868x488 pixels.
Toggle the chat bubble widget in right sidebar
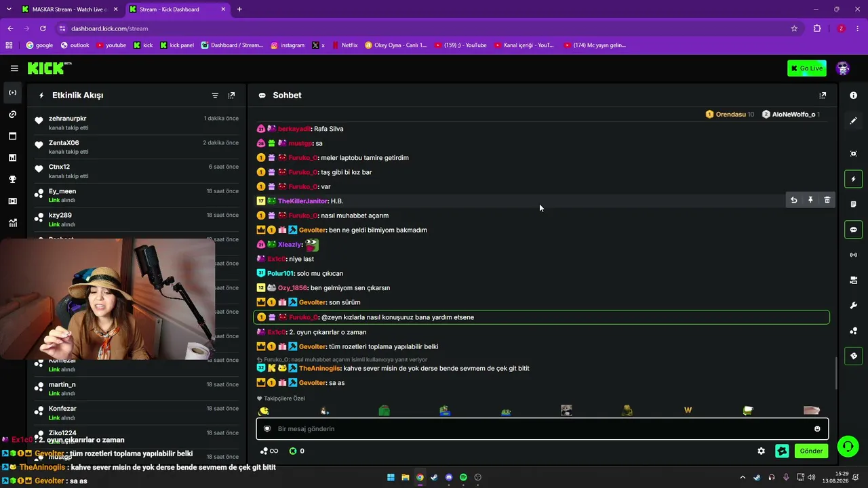pos(854,230)
